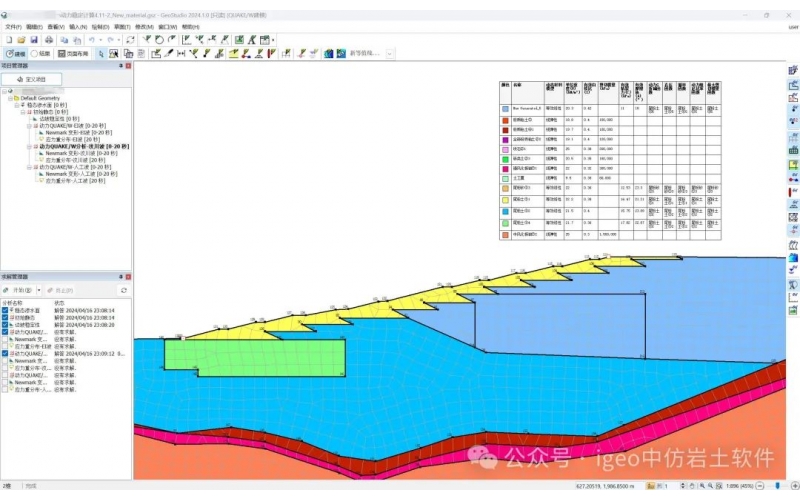800x500 pixels.
Task: Click the zoom-out minus icon in status bar
Action: coord(760,486)
